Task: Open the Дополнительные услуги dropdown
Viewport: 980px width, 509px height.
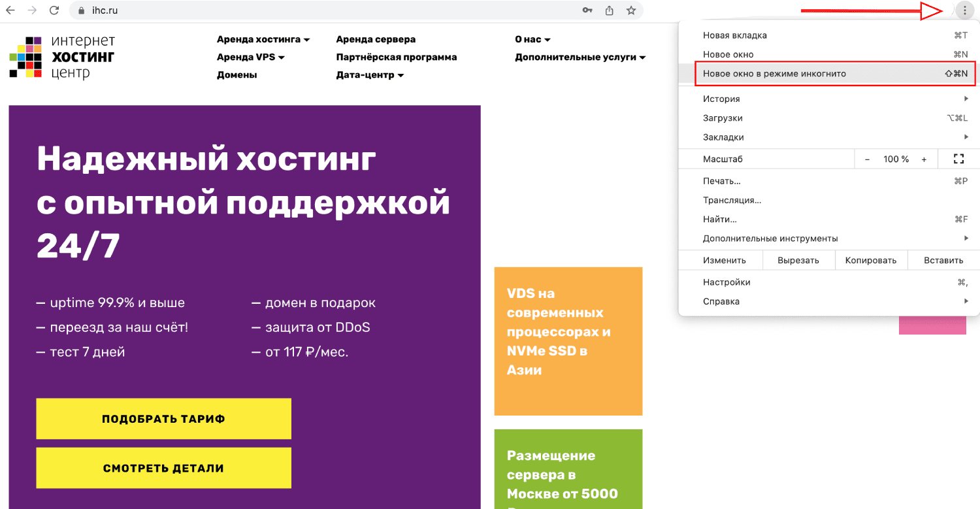Action: (580, 57)
